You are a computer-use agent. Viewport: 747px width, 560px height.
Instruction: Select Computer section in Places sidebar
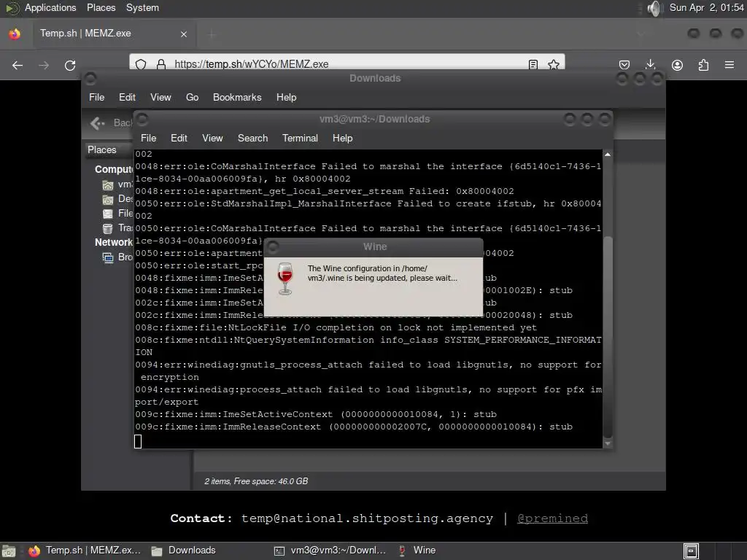click(x=113, y=169)
